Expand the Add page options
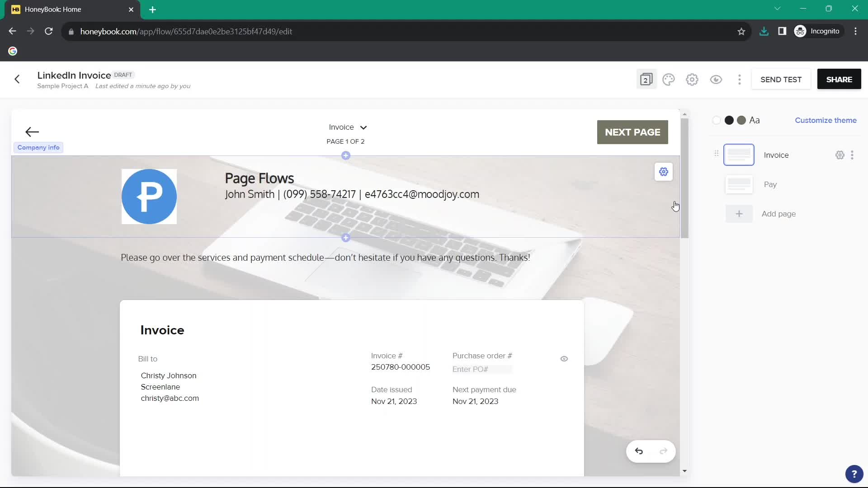The image size is (868, 488). [739, 213]
